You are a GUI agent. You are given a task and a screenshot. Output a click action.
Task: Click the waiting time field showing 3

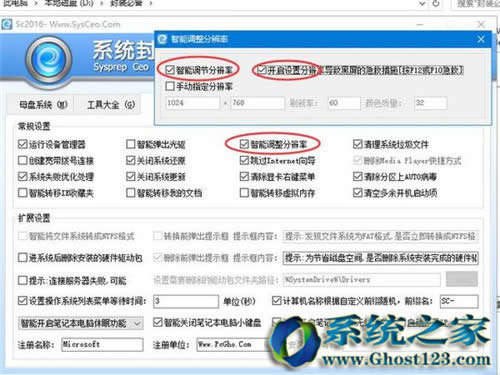click(x=186, y=301)
